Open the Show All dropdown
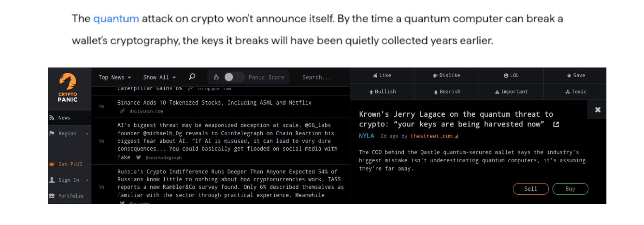Screen dimensions: 644x225 (x=159, y=77)
